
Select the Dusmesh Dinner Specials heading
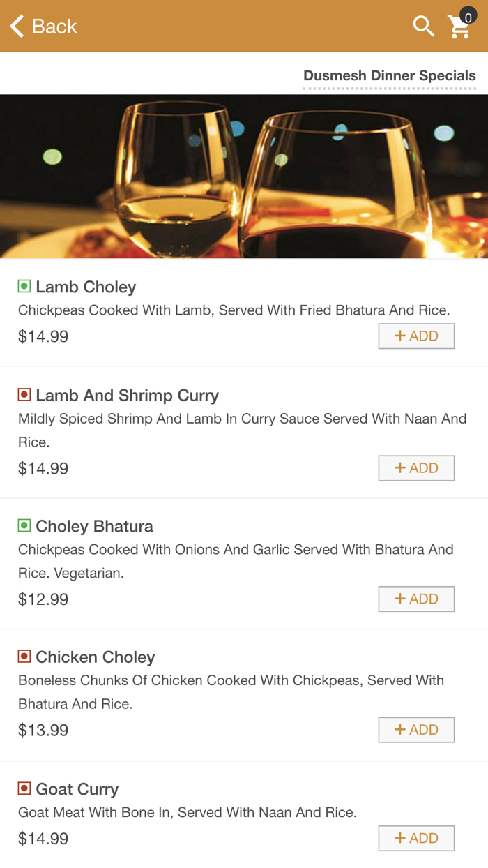(x=389, y=75)
